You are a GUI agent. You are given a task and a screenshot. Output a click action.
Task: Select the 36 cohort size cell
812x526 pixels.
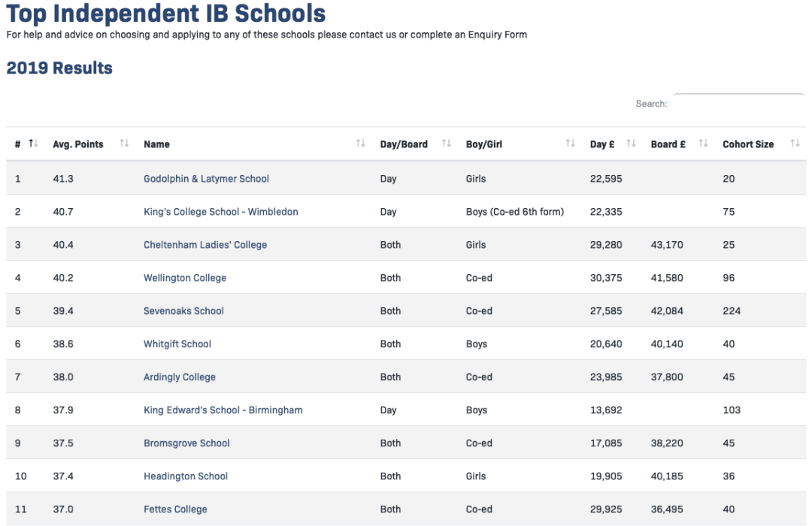tap(729, 476)
